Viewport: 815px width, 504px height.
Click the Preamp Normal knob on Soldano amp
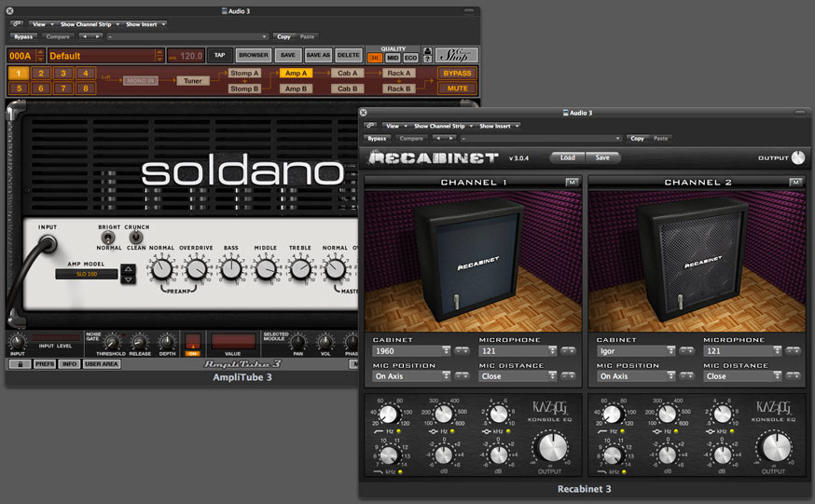tap(161, 269)
